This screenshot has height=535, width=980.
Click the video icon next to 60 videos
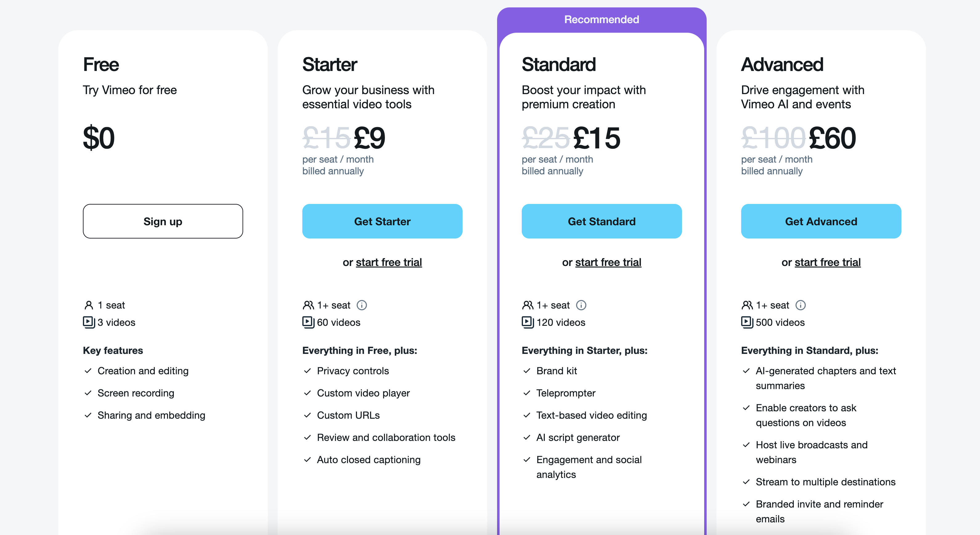coord(308,322)
